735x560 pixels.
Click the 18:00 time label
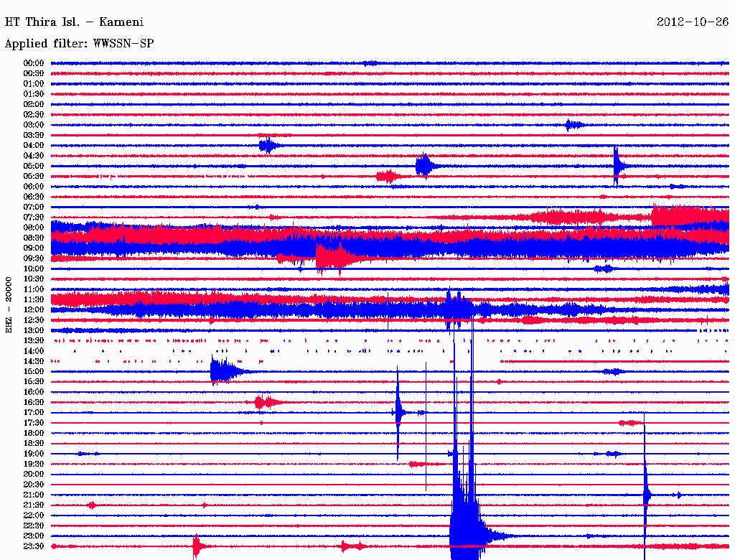click(34, 434)
